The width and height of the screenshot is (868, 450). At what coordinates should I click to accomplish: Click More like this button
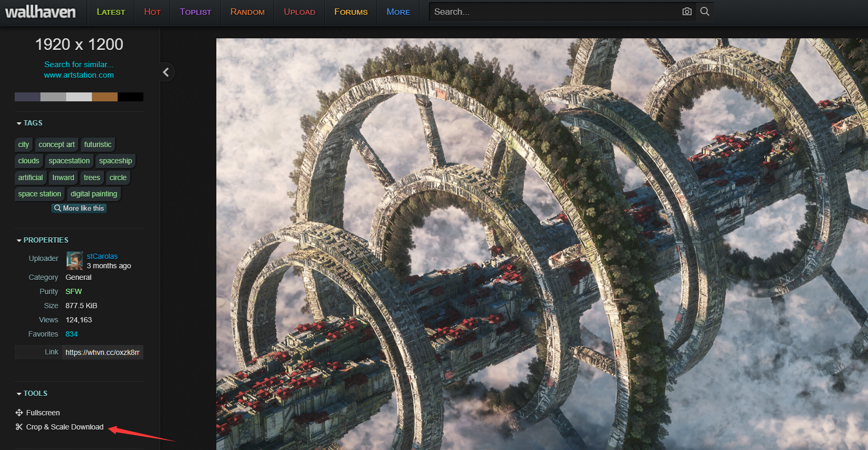(79, 208)
